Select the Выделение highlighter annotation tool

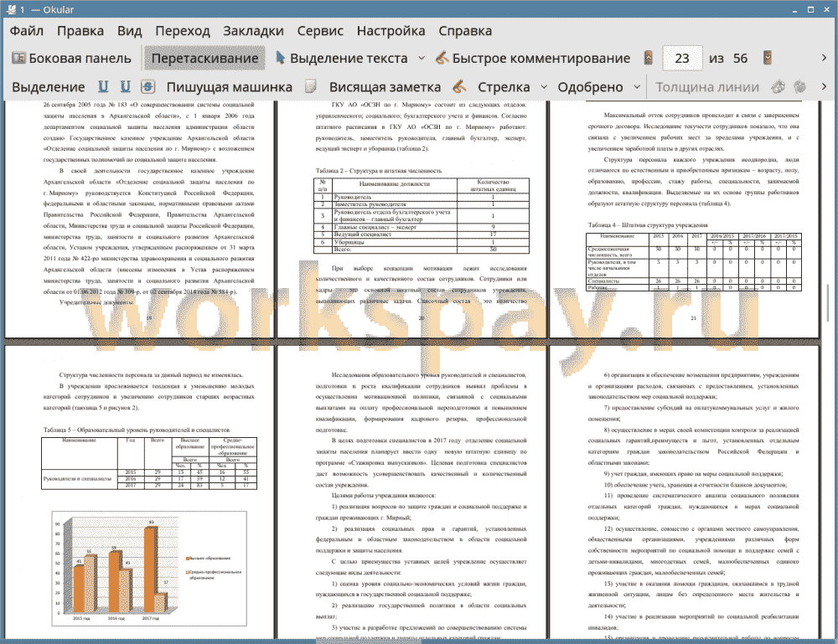pyautogui.click(x=48, y=87)
